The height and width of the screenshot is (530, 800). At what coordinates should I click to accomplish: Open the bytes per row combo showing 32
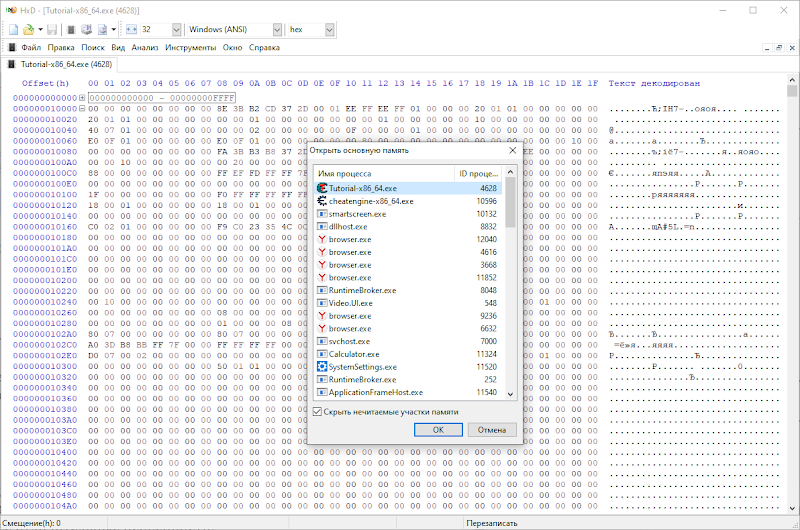(x=176, y=30)
